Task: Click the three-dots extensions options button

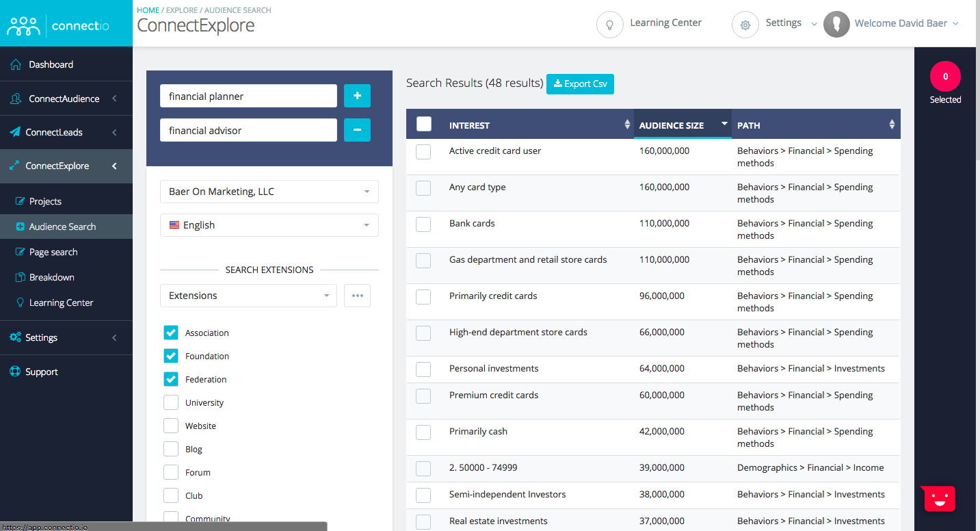Action: (x=357, y=296)
